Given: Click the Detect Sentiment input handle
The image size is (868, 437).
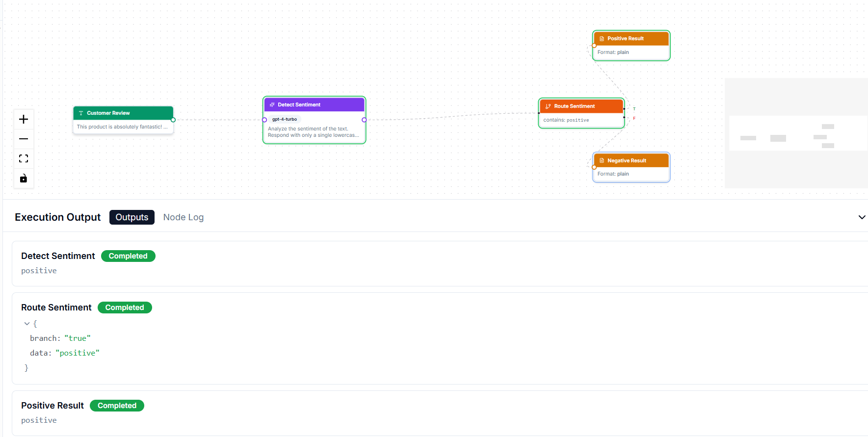Looking at the screenshot, I should 264,120.
